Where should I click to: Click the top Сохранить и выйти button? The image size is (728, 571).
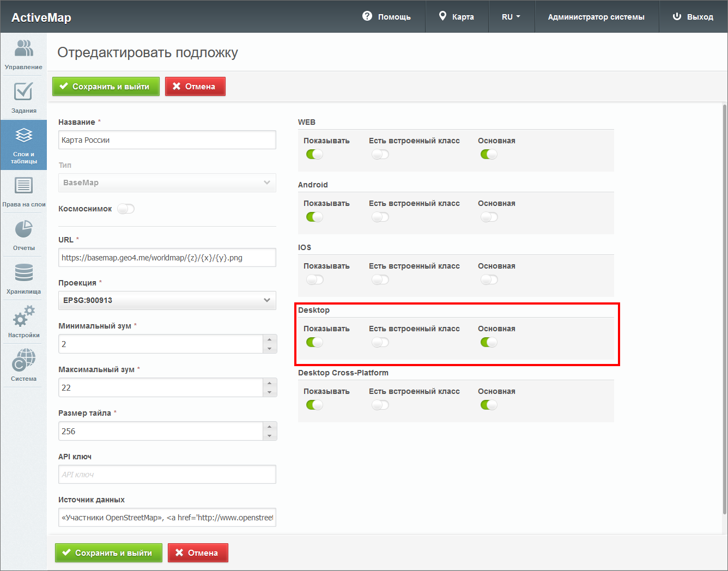[x=106, y=87]
